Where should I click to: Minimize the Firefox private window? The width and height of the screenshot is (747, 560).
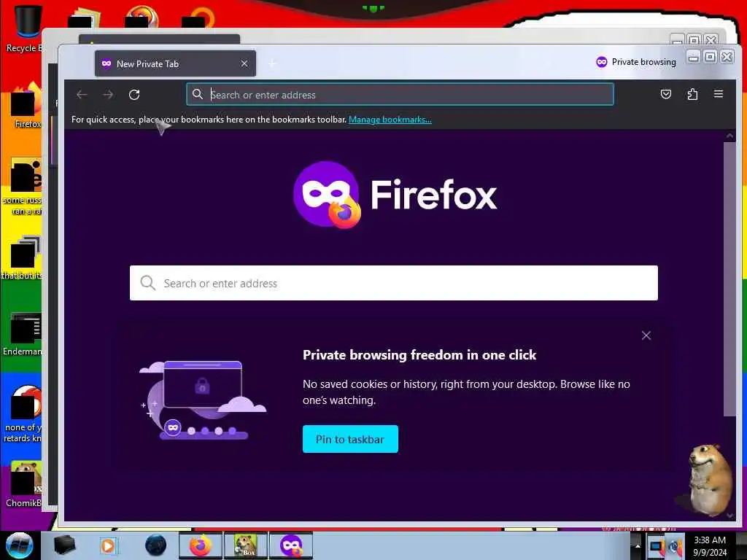tap(694, 57)
